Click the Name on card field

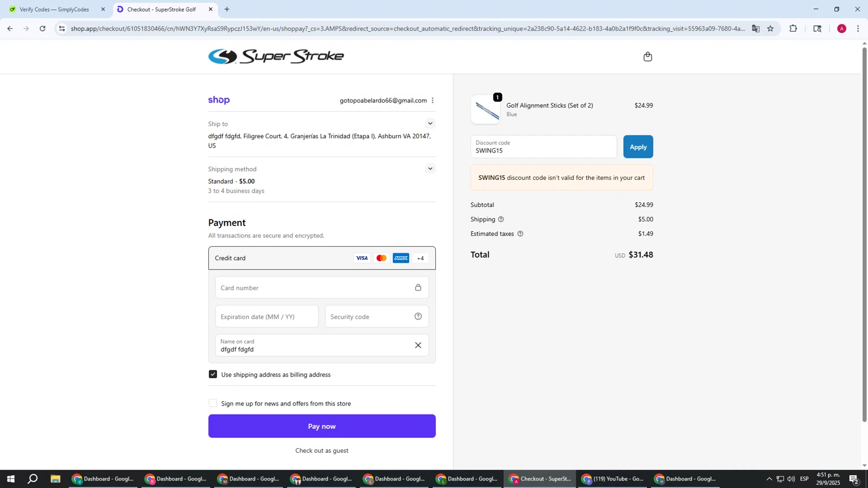(322, 345)
